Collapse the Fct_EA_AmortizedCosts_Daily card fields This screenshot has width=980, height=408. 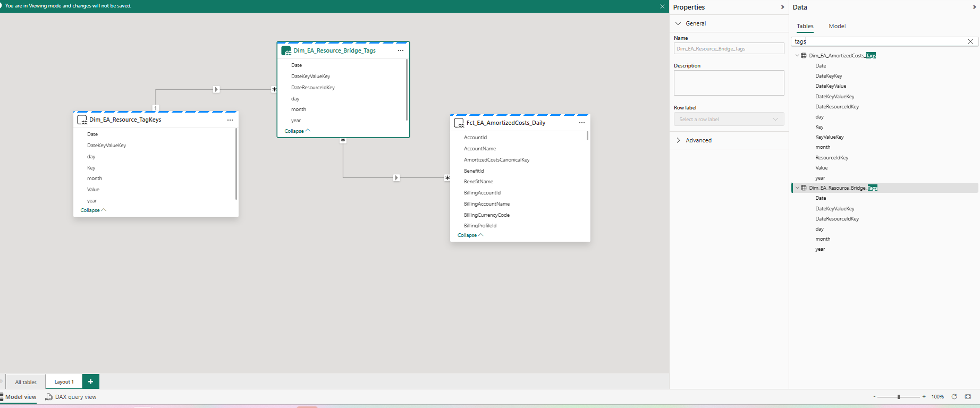tap(470, 235)
